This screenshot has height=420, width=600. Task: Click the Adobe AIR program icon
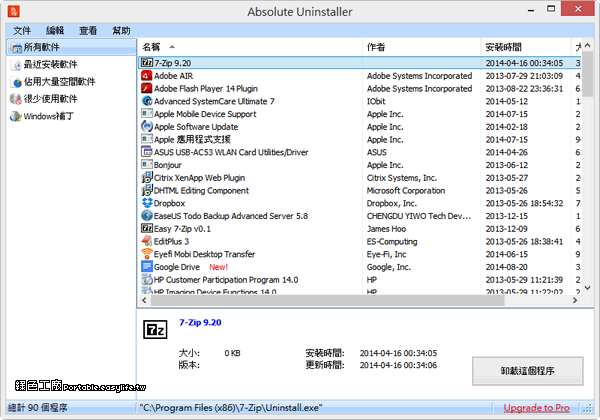click(147, 75)
